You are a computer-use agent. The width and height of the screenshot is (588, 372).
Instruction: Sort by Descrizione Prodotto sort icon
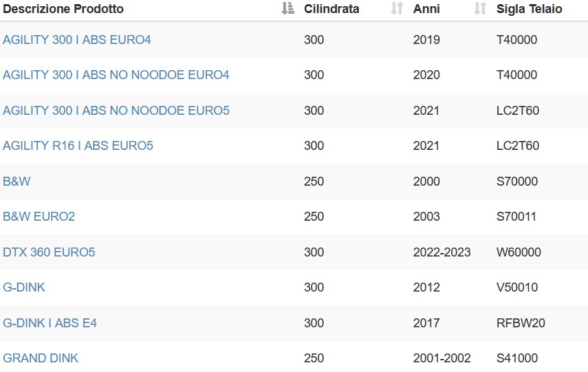pyautogui.click(x=287, y=8)
